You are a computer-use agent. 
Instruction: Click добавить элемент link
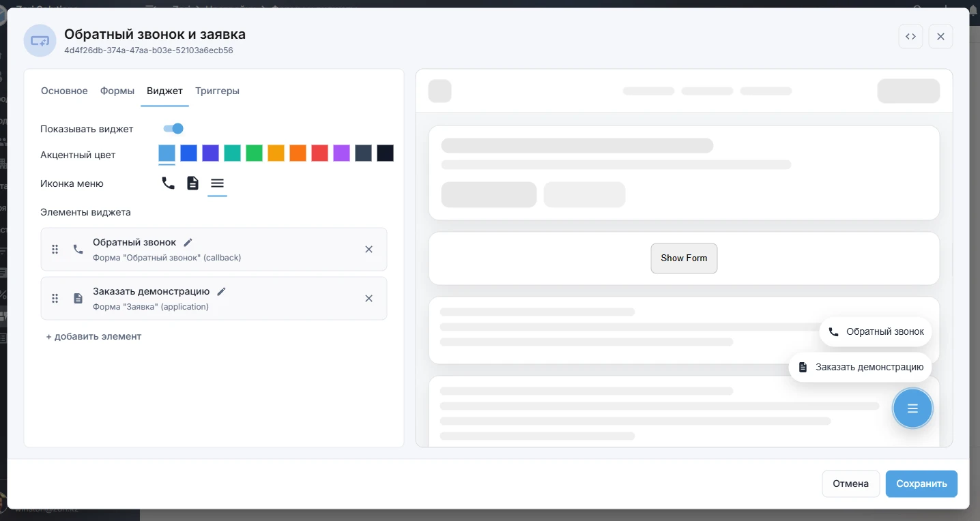click(93, 336)
